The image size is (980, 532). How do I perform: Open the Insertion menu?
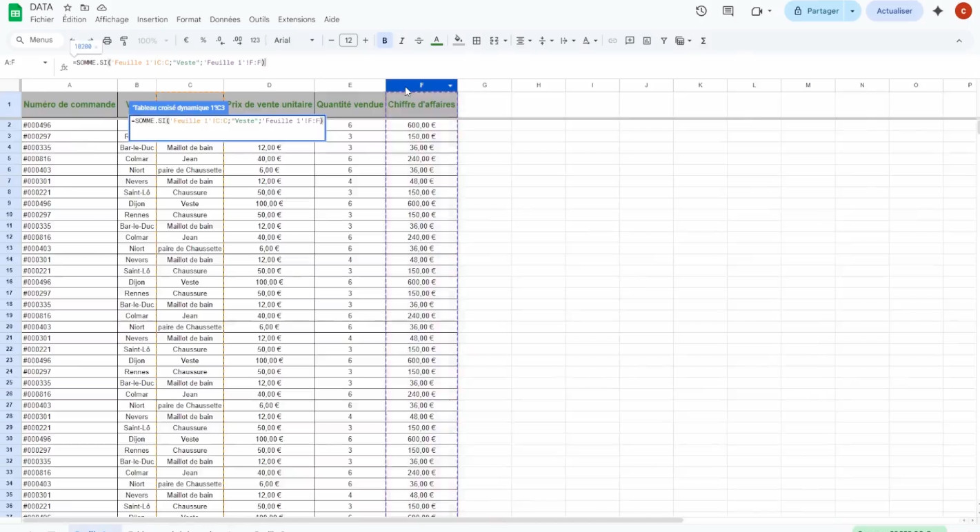point(152,19)
